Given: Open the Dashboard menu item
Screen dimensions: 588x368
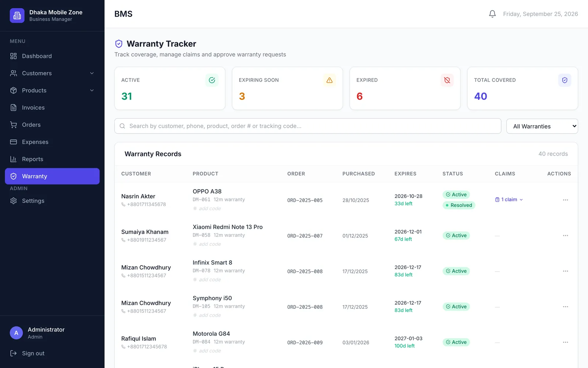Looking at the screenshot, I should 52,56.
